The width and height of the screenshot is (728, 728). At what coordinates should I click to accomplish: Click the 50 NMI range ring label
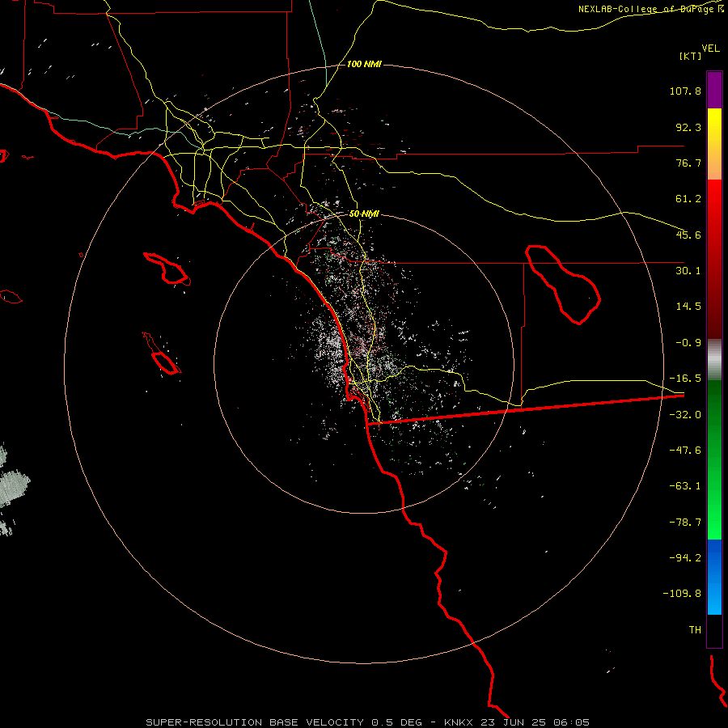[x=364, y=214]
